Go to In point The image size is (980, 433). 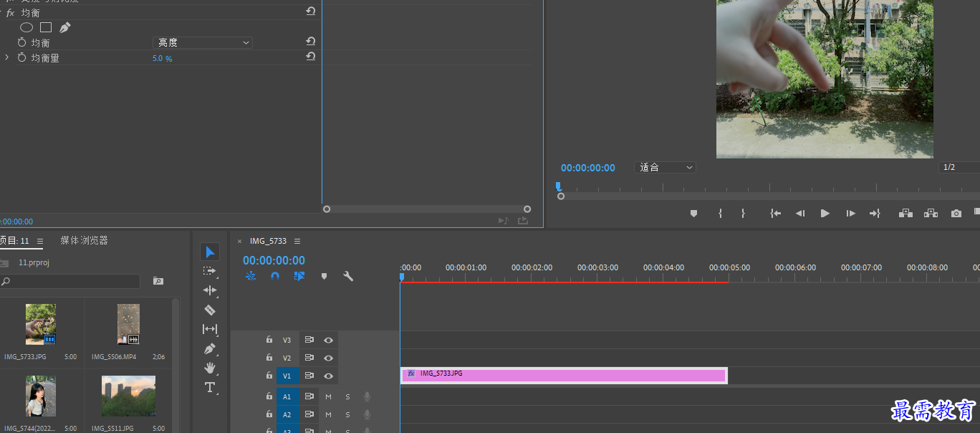(775, 214)
